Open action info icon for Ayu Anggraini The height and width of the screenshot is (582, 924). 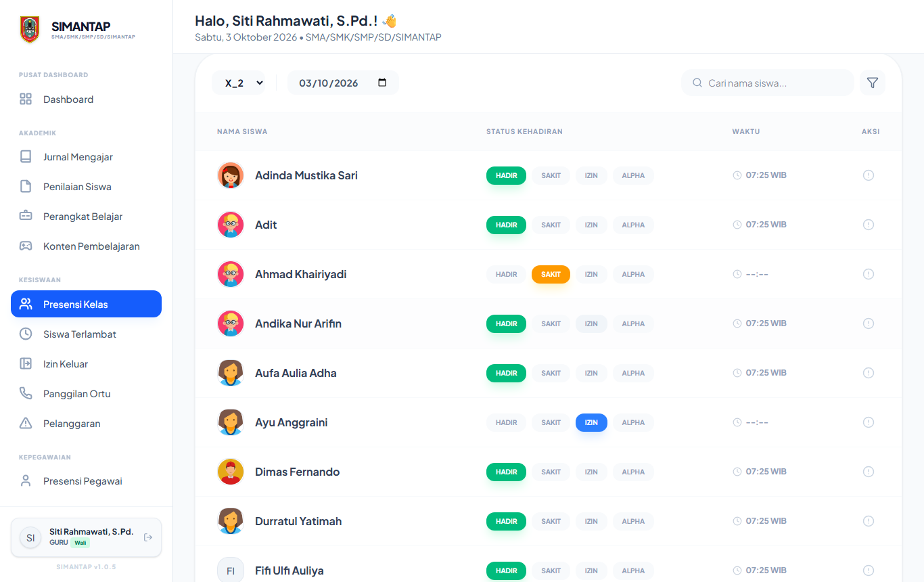tap(869, 422)
